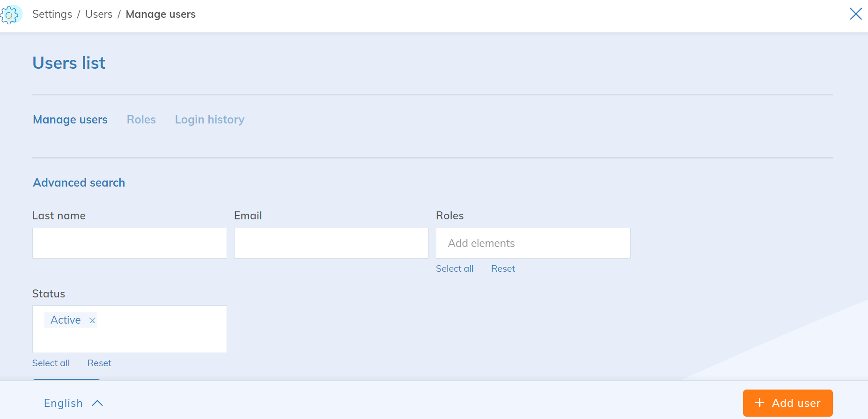The image size is (868, 419).
Task: Select all under the Status field
Action: pyautogui.click(x=51, y=363)
